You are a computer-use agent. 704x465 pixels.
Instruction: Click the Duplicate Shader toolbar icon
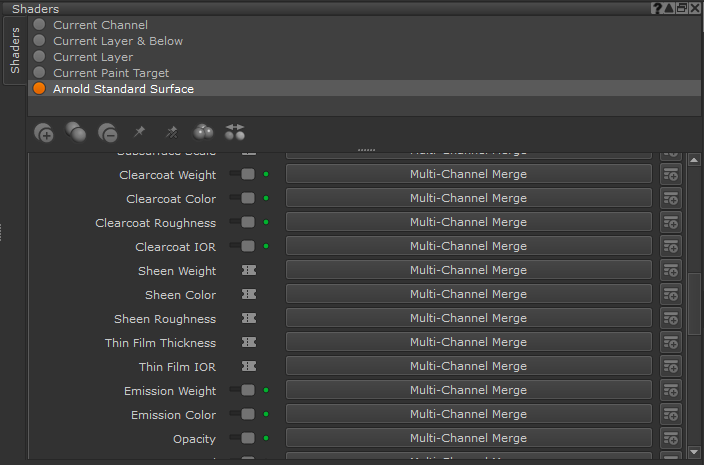(x=75, y=132)
